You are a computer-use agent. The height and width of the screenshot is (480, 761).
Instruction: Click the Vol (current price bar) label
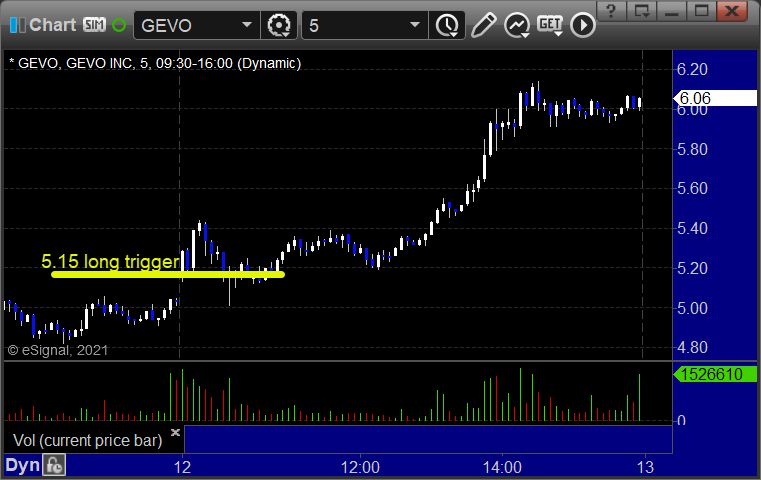tap(87, 441)
